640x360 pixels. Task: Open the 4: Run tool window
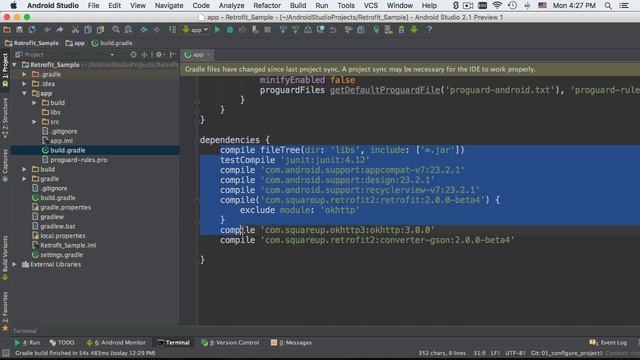[27, 343]
